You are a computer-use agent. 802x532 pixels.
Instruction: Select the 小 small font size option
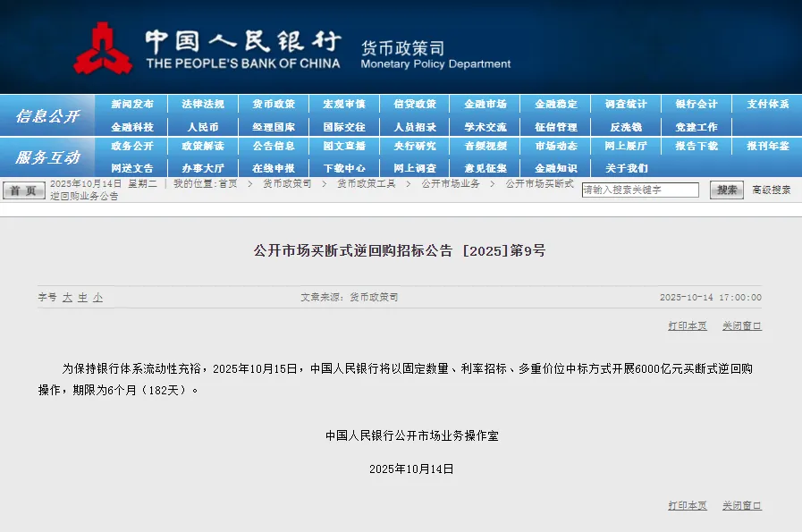(97, 298)
